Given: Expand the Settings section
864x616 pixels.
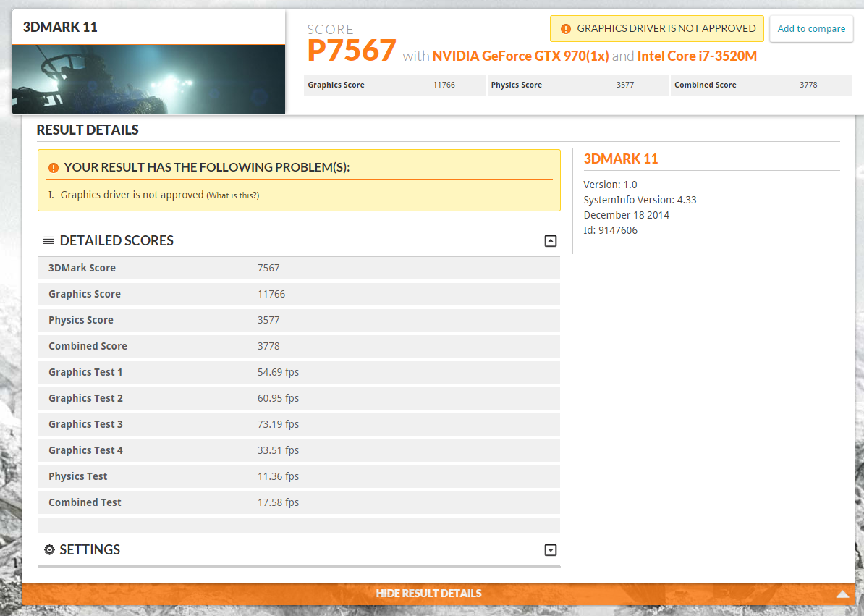Looking at the screenshot, I should pos(551,550).
